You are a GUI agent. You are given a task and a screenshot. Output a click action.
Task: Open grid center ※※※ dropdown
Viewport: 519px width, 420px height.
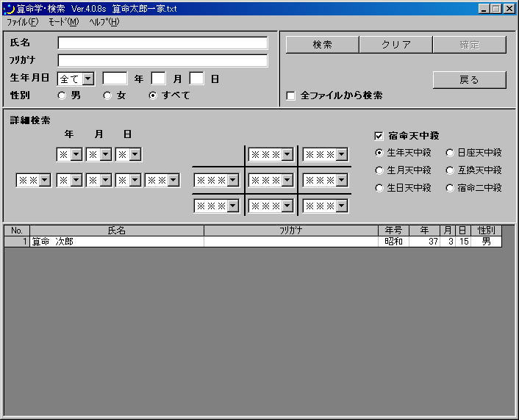click(287, 180)
